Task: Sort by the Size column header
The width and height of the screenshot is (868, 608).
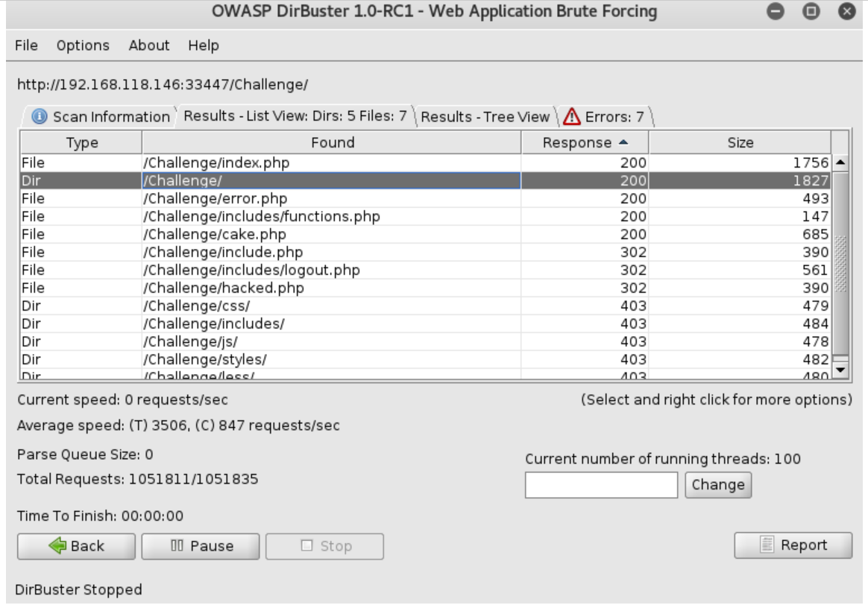Action: [740, 143]
